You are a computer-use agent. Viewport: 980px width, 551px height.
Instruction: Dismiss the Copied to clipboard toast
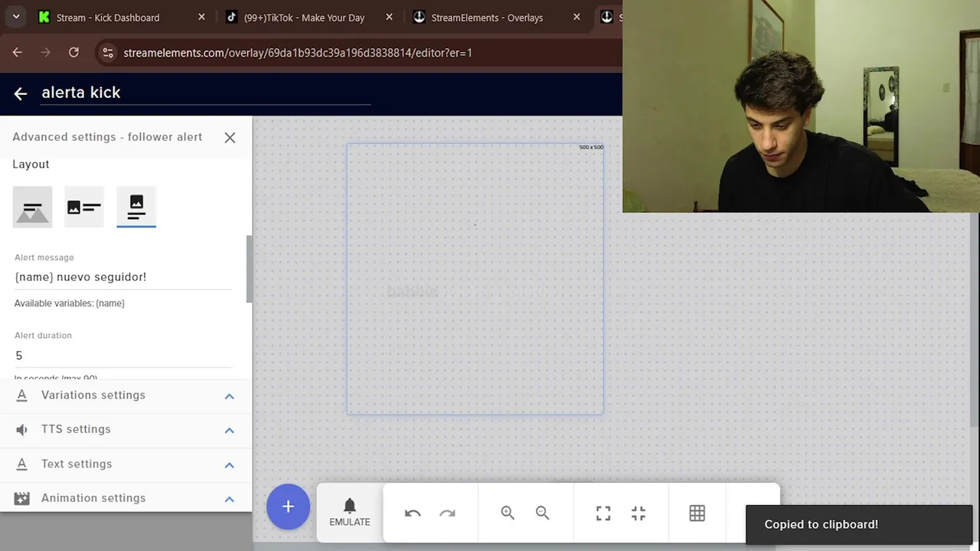(859, 524)
